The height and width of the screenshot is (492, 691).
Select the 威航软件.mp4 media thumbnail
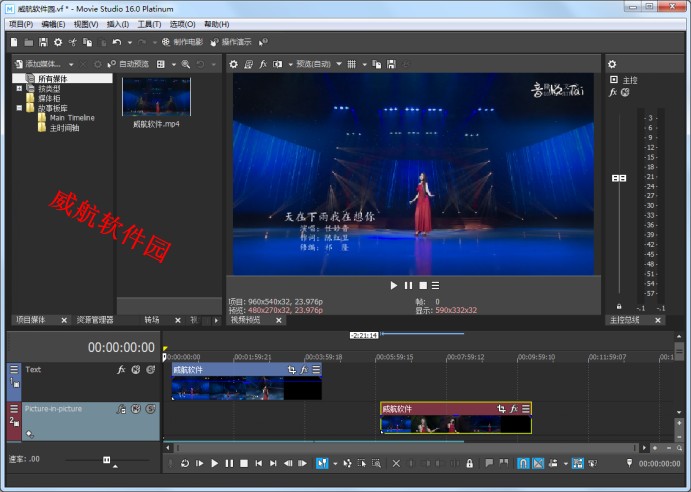(156, 97)
